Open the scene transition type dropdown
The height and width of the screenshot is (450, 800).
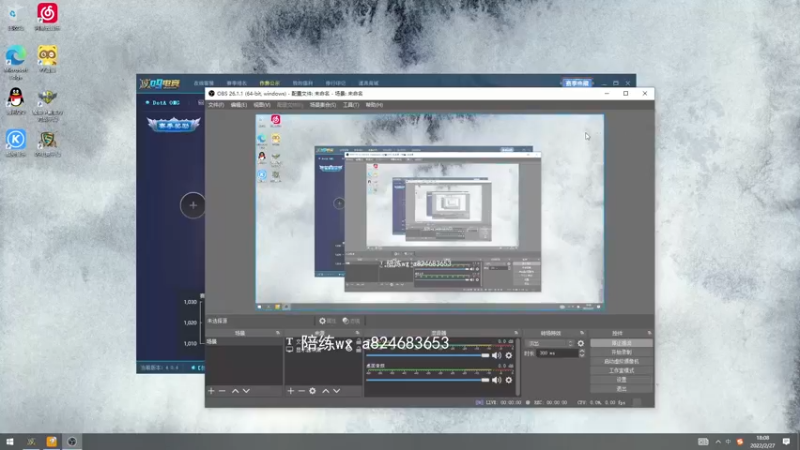pos(551,343)
